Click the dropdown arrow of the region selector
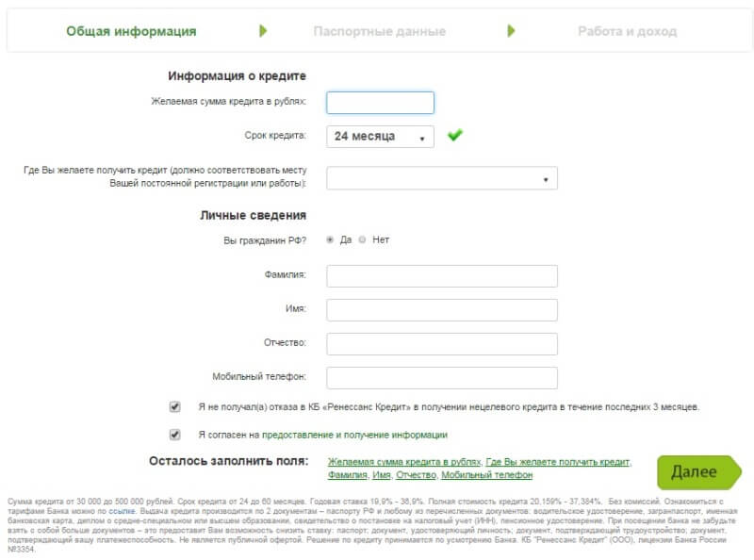Screen dimensions: 754x560 (x=547, y=177)
